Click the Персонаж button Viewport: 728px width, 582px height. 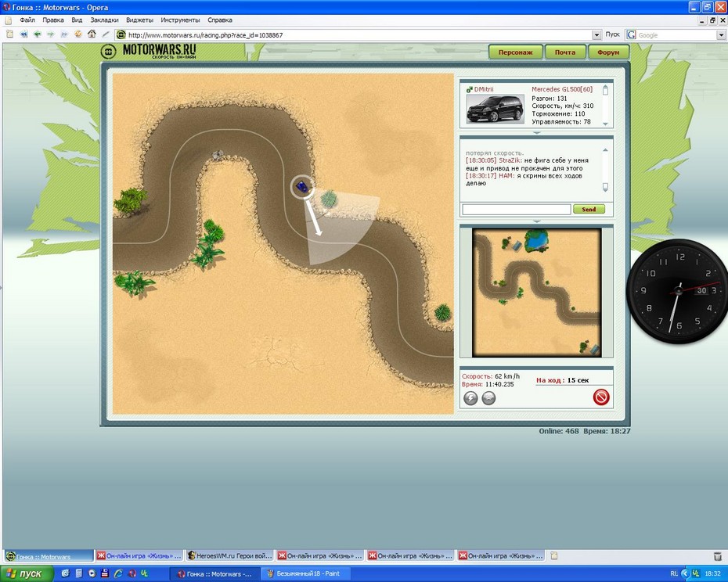click(x=515, y=52)
